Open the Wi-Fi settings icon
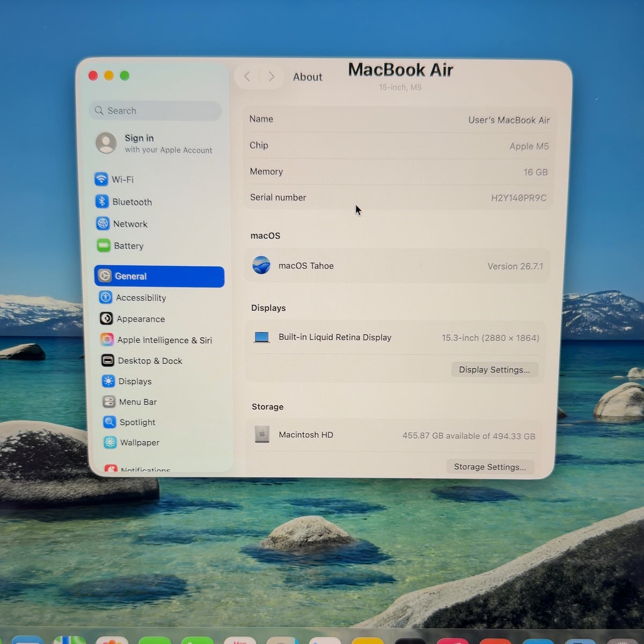The width and height of the screenshot is (644, 644). pyautogui.click(x=101, y=179)
